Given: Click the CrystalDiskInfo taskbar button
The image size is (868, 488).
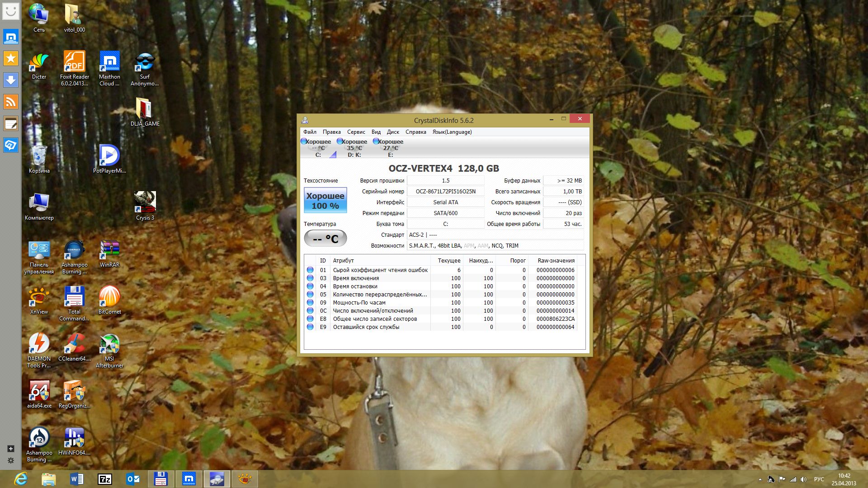Looking at the screenshot, I should pos(217,479).
